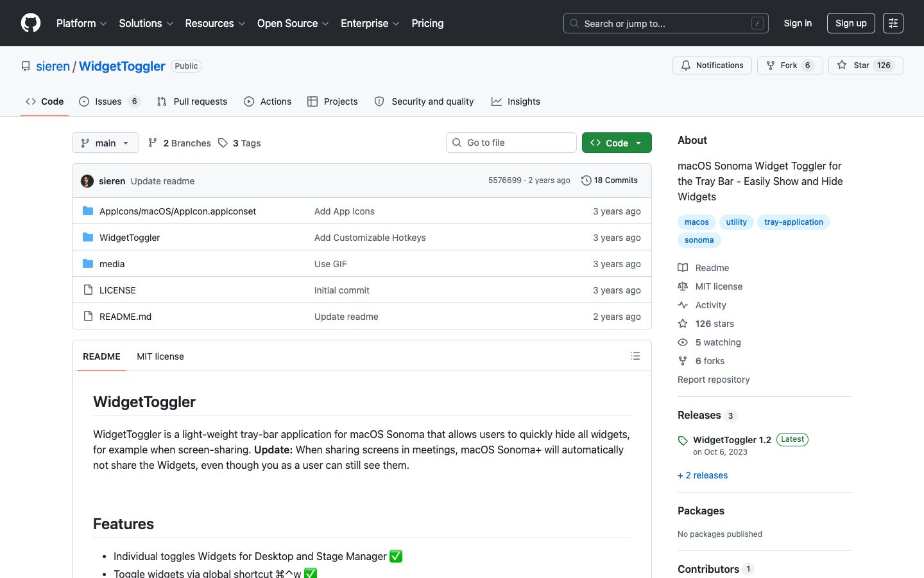The image size is (924, 578).
Task: Expand the Platform menu
Action: point(81,23)
